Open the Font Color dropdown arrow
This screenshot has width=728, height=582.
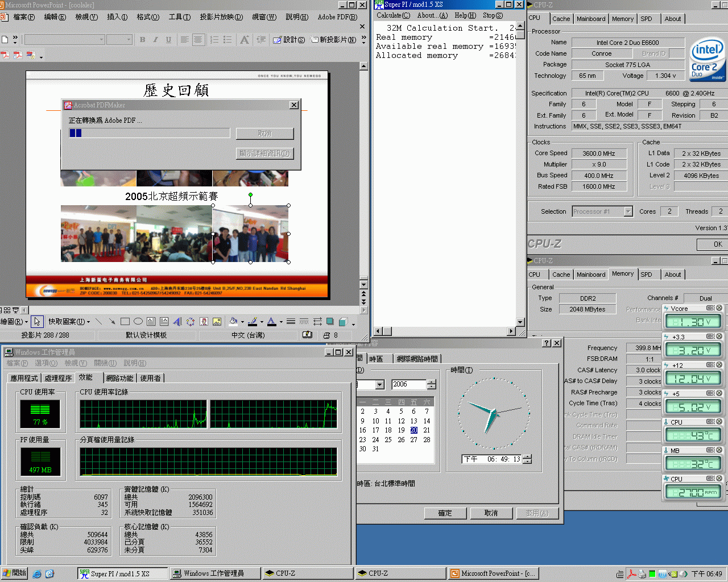click(281, 322)
